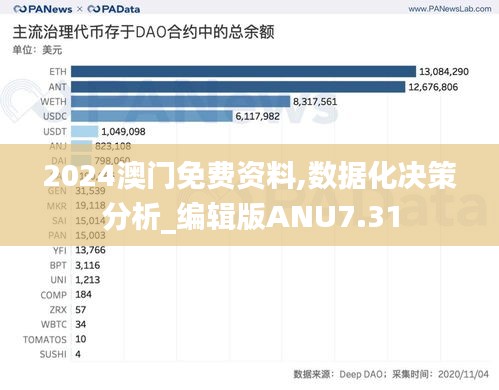Click the YFI value 13,766
Viewport: 499px width, 390px height.
[90, 250]
